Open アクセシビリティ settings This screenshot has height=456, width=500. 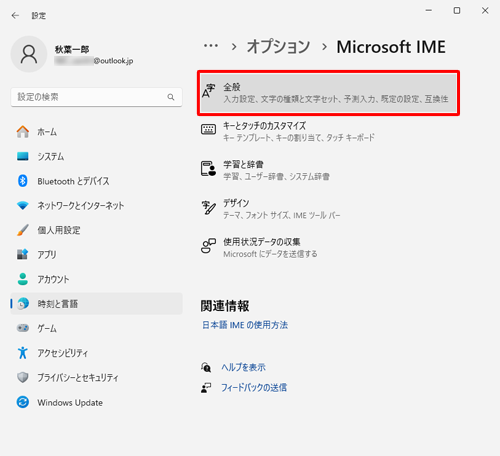coord(96,353)
